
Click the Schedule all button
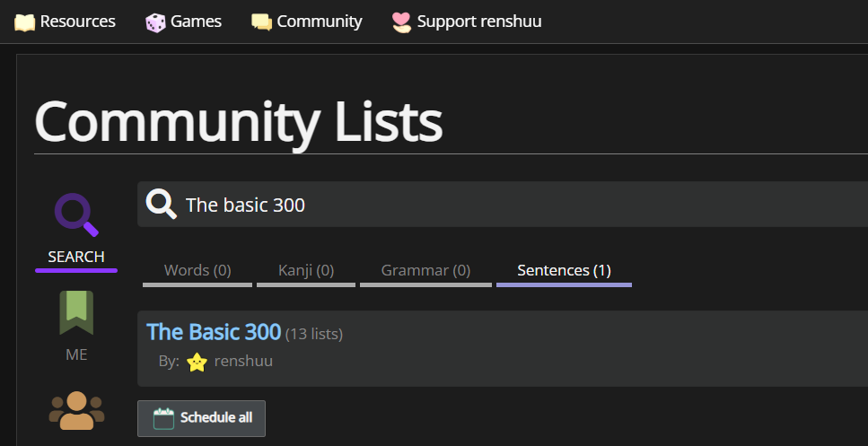201,418
